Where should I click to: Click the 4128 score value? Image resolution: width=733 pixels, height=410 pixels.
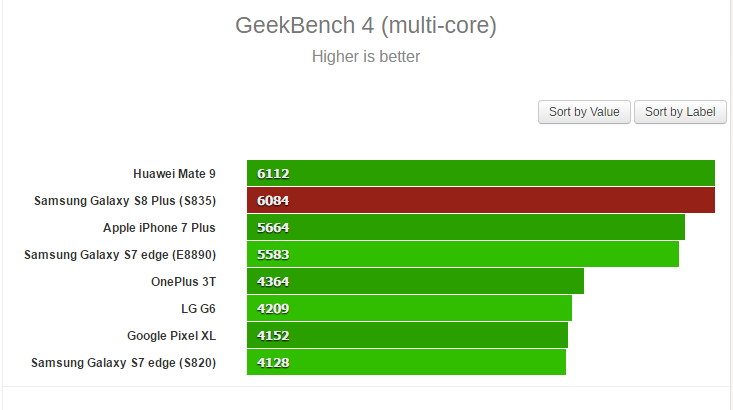pos(273,363)
